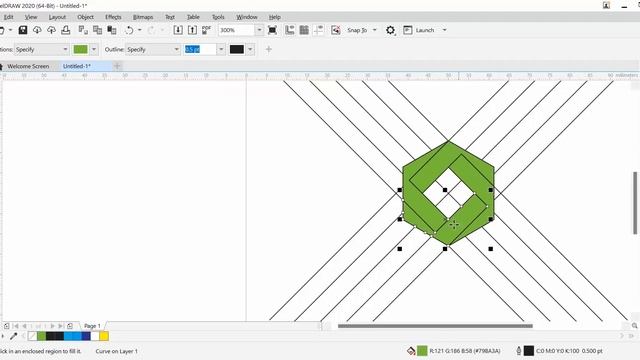Select the no-color swatch in document palette

tap(33, 336)
